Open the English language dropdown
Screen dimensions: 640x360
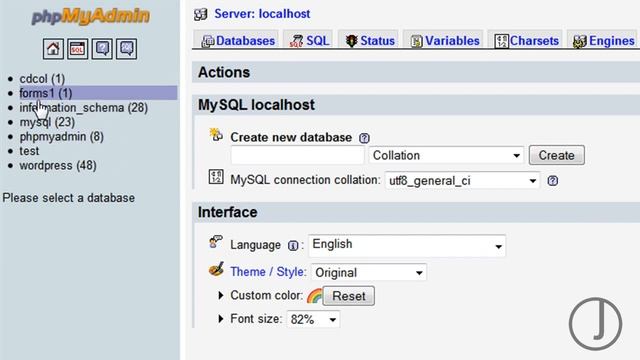(407, 245)
